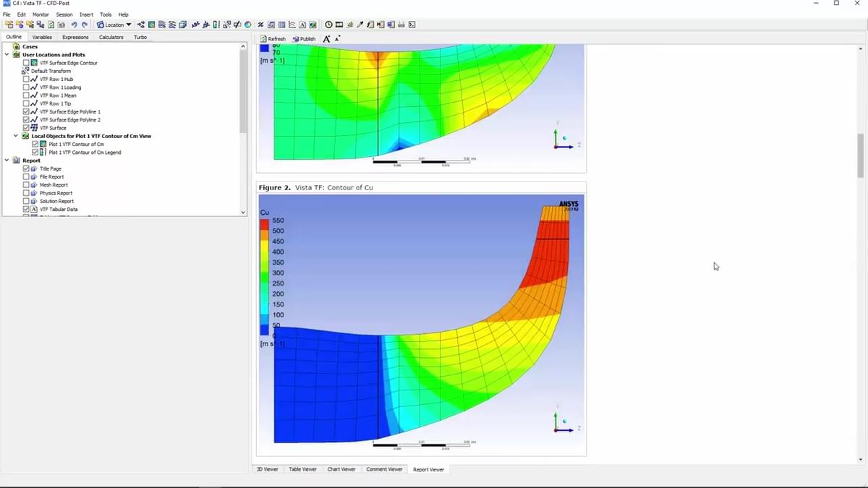Viewport: 868px width, 488px height.
Task: Open the Tools menu
Action: coord(106,14)
